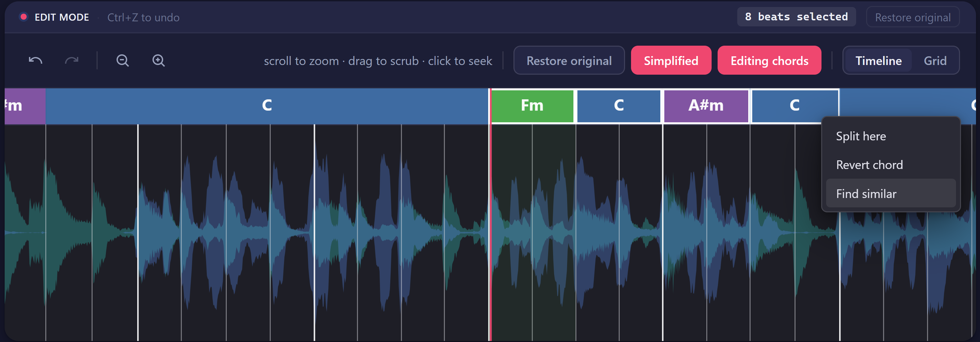The width and height of the screenshot is (980, 342).
Task: Click the undo arrow icon
Action: (35, 61)
